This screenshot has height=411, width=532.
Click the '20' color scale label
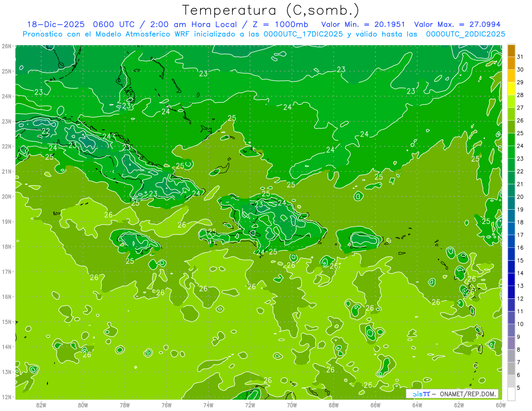click(520, 197)
